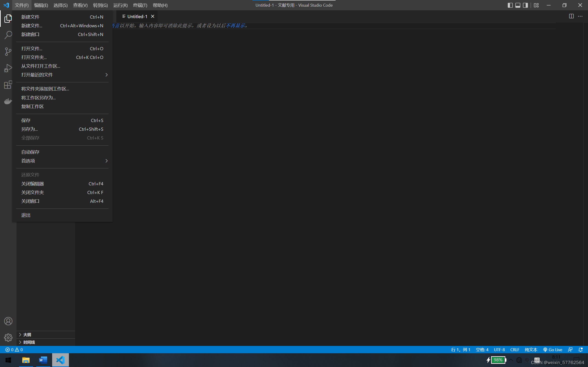The image size is (588, 367).
Task: Choose Save As from the File menu
Action: [x=29, y=129]
